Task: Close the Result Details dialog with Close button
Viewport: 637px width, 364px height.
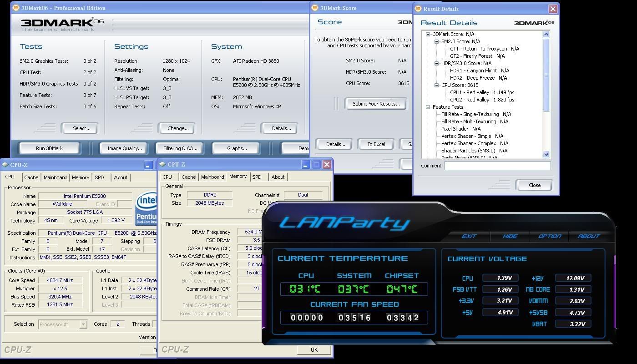Action: tap(535, 185)
